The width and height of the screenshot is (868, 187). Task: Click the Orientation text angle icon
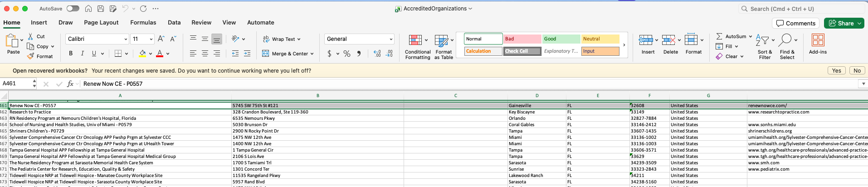click(235, 39)
